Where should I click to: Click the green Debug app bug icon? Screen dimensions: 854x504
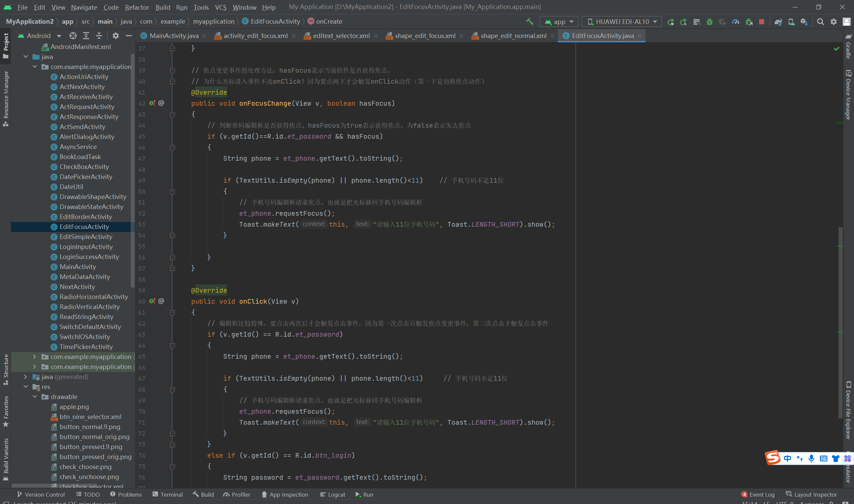click(710, 22)
